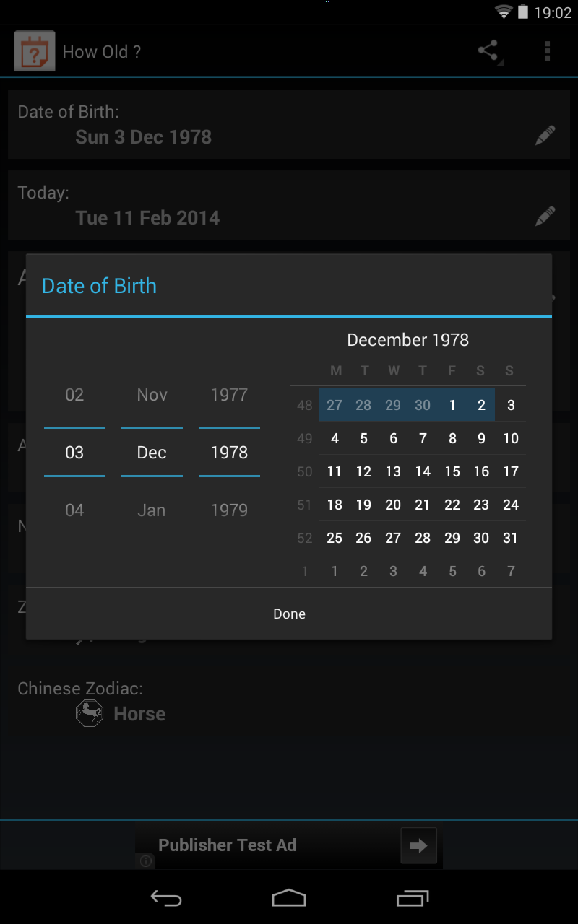
Task: Select December 15 in the calendar
Action: (x=452, y=471)
